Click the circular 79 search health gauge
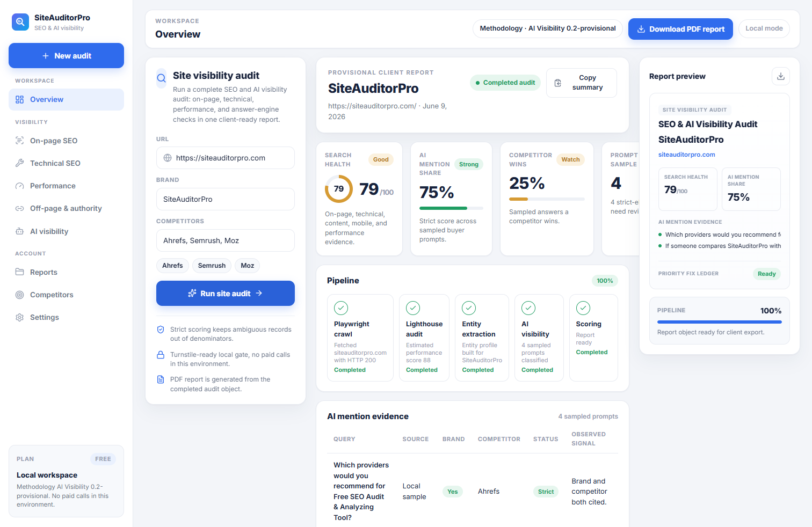Image resolution: width=812 pixels, height=527 pixels. click(339, 189)
